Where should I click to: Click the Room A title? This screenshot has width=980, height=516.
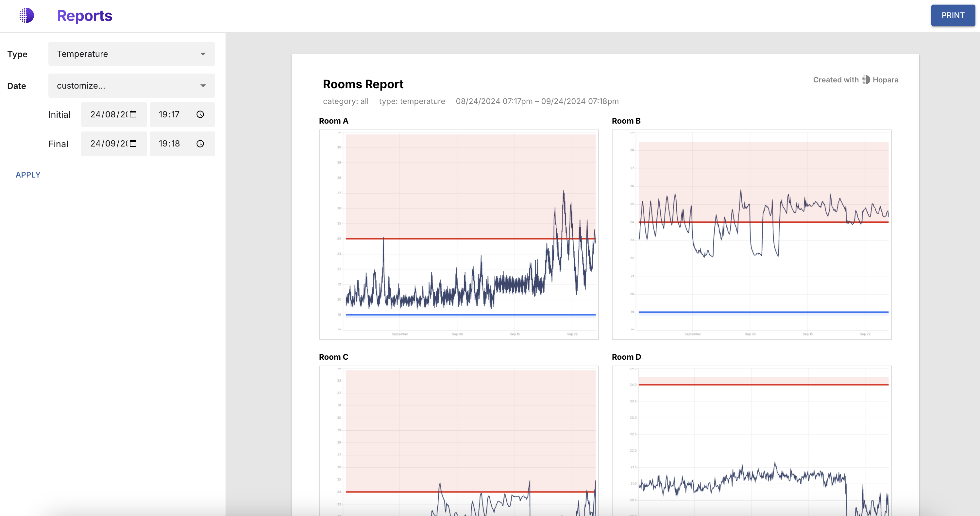334,121
